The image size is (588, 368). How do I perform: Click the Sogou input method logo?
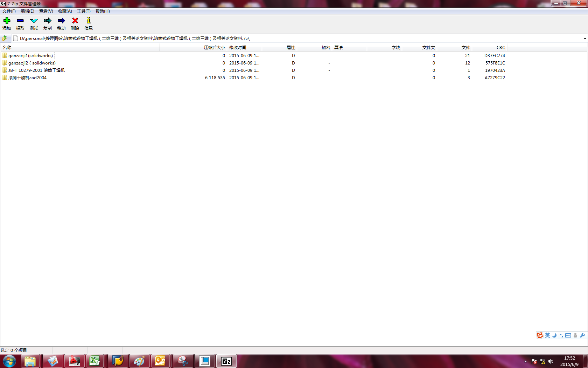[540, 335]
